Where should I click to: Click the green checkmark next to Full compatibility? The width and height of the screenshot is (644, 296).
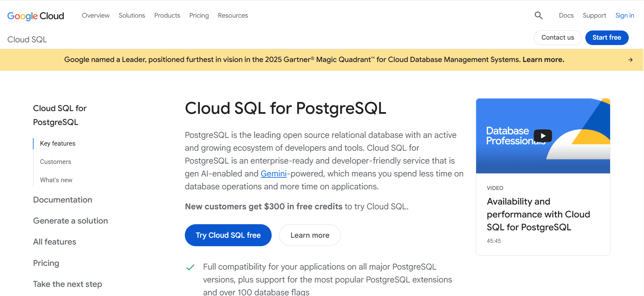click(191, 268)
